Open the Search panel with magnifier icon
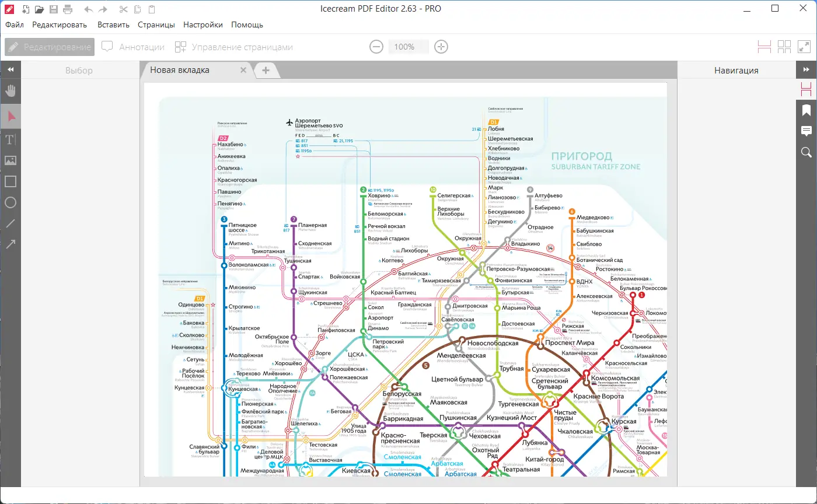The width and height of the screenshot is (817, 504). pos(806,152)
